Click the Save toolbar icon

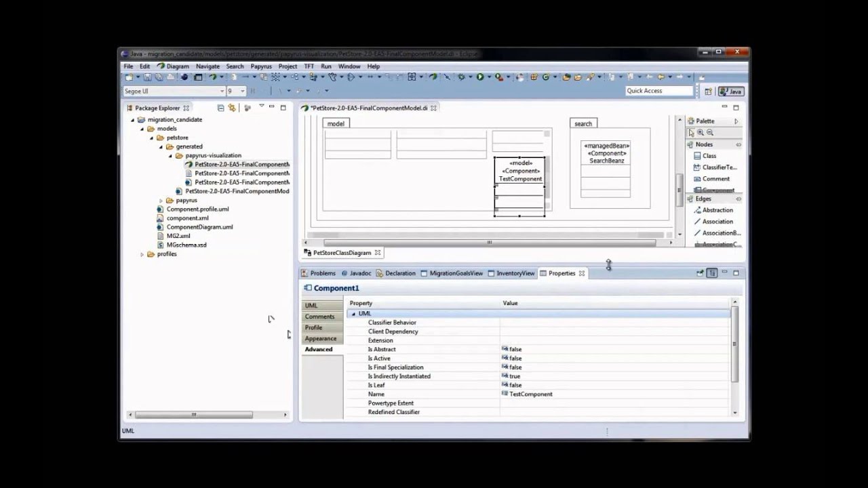click(147, 77)
